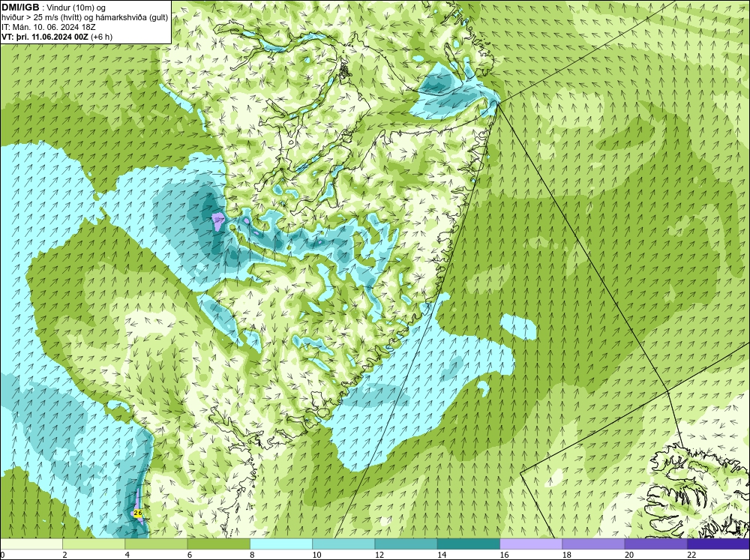Click the 8–10 m/s light cyan legend swatch
This screenshot has height=560, width=750.
tap(281, 544)
